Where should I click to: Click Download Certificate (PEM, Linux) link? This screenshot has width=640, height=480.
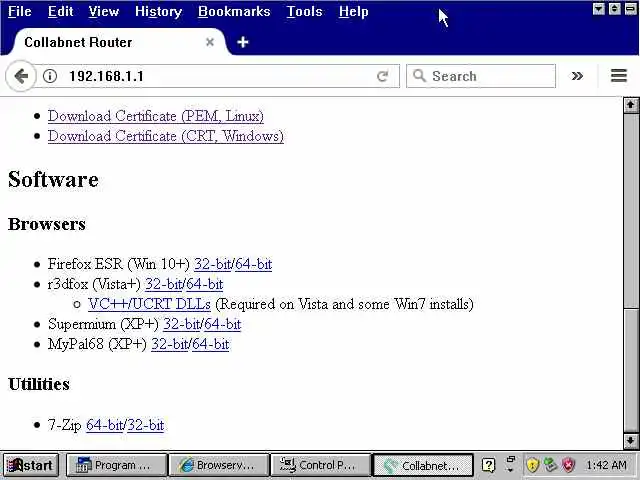pos(156,116)
